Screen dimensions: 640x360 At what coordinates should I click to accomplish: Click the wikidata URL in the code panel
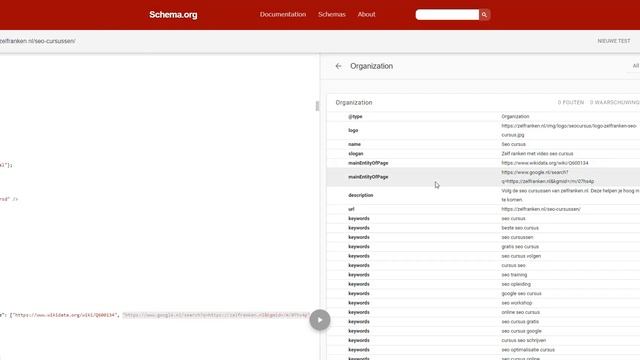[x=64, y=315]
